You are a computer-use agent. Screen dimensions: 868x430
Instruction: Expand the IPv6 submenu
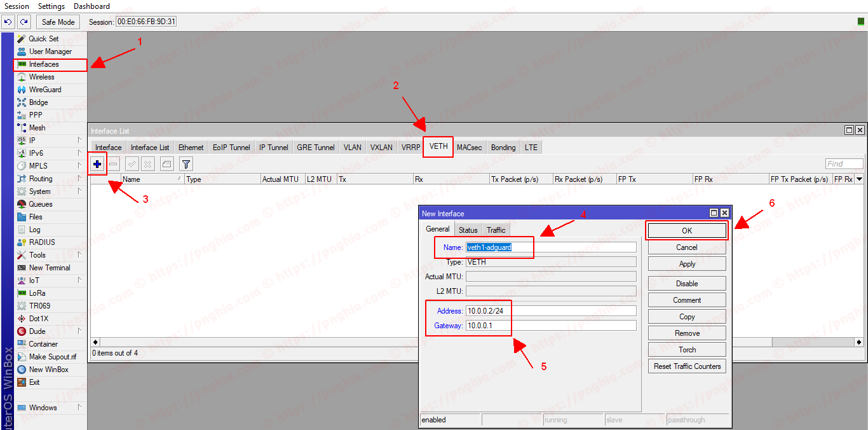79,153
